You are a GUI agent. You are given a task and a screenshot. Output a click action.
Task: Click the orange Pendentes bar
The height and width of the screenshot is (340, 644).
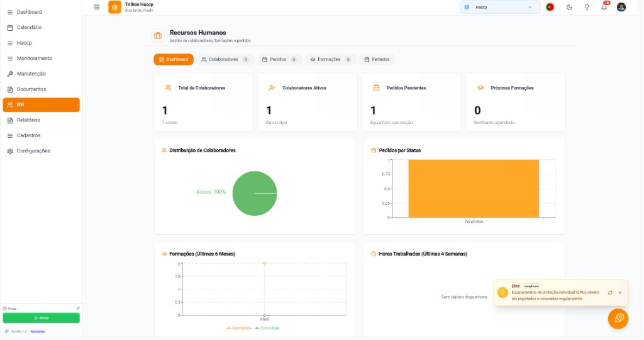coord(474,189)
